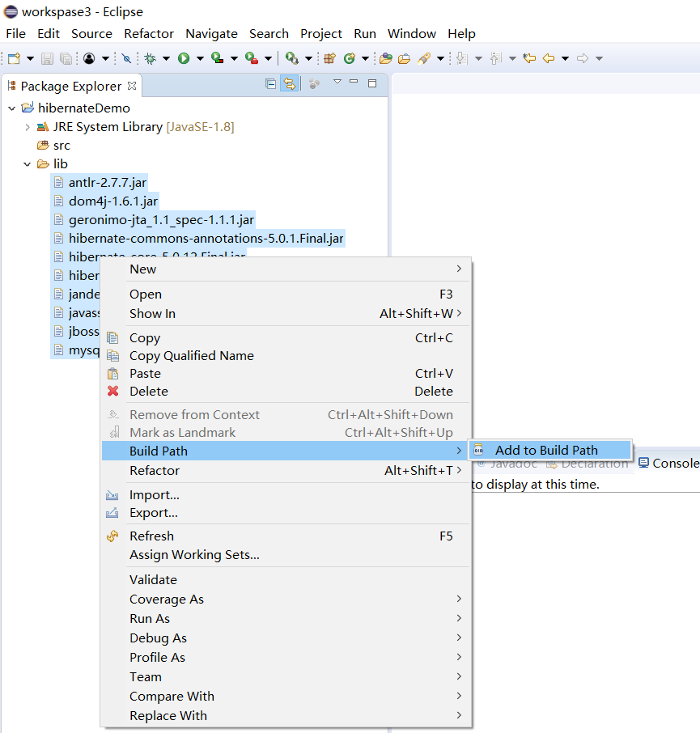Select geronimo-jta_1.1_spec-1.1.1.jar file
This screenshot has height=733, width=700.
161,220
